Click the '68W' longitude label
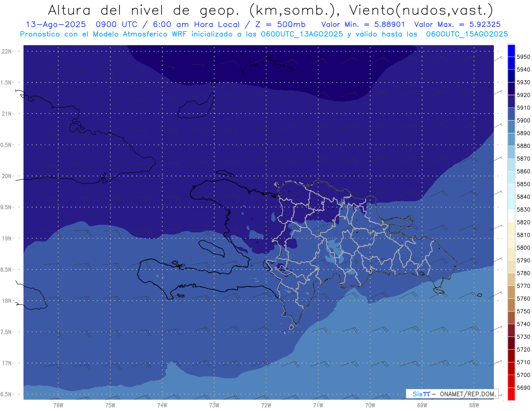 [x=473, y=405]
